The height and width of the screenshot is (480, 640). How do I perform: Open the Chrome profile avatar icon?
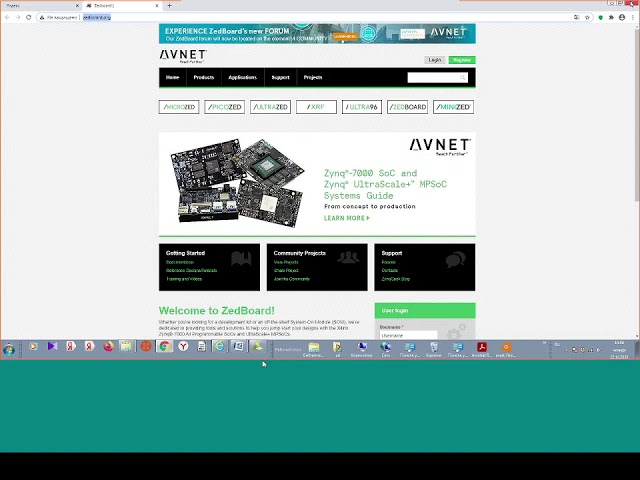[x=622, y=17]
